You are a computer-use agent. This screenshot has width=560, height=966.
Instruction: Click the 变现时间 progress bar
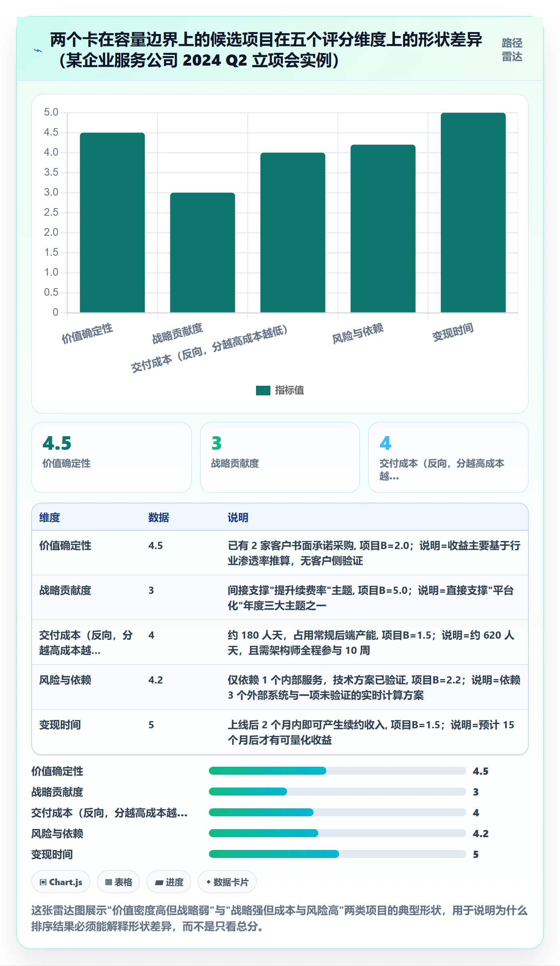[x=337, y=854]
